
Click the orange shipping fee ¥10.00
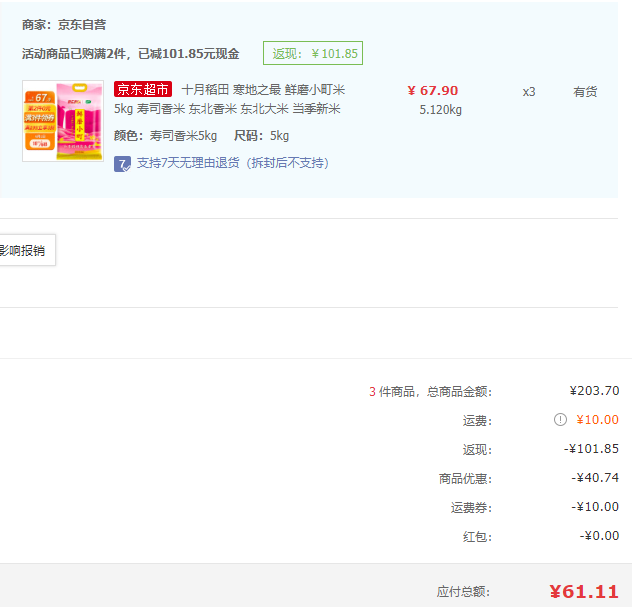[x=597, y=420]
